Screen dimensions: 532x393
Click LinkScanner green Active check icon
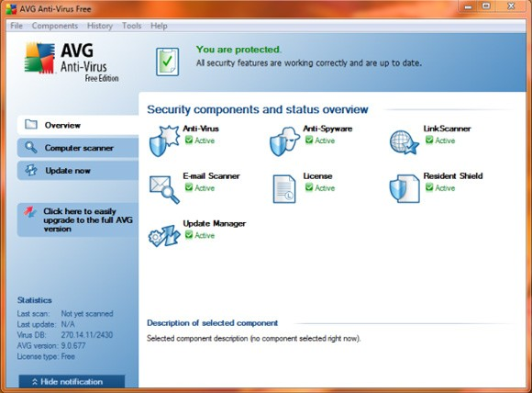click(429, 140)
